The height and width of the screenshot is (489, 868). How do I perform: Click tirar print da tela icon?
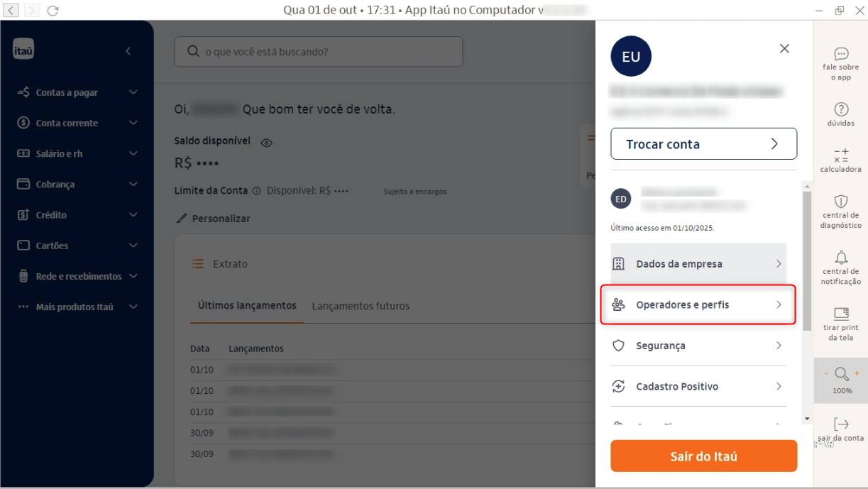[x=841, y=314]
